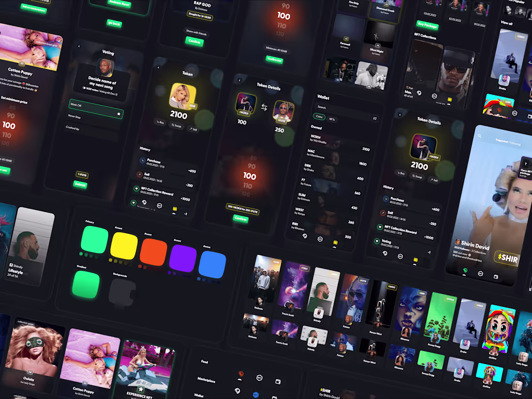
Task: Tap the Buy icon below the 2100 SHIR balance
Action: [x=161, y=122]
